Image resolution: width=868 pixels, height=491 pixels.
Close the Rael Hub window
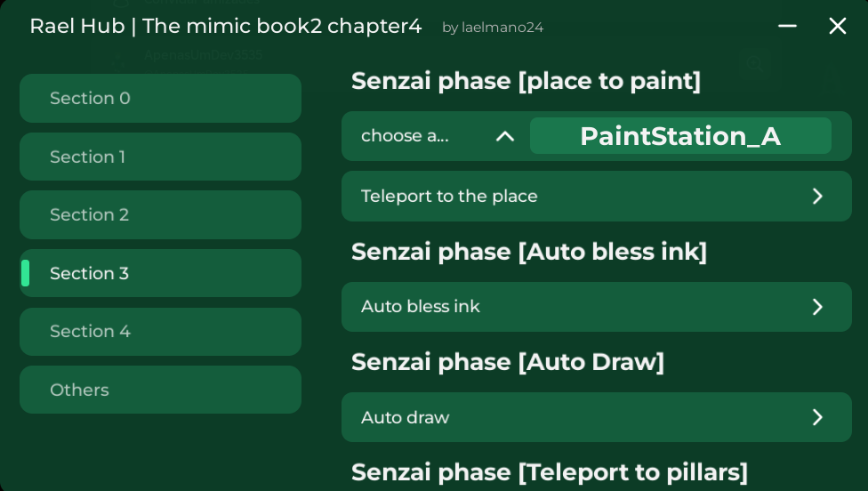838,27
